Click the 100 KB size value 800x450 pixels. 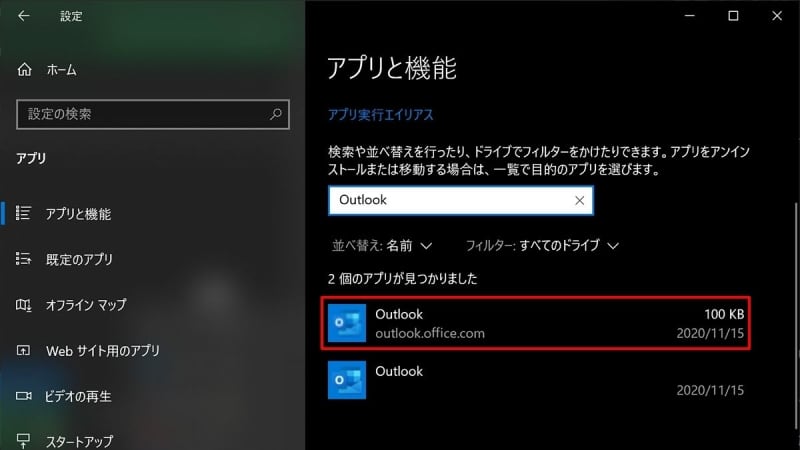[x=724, y=314]
